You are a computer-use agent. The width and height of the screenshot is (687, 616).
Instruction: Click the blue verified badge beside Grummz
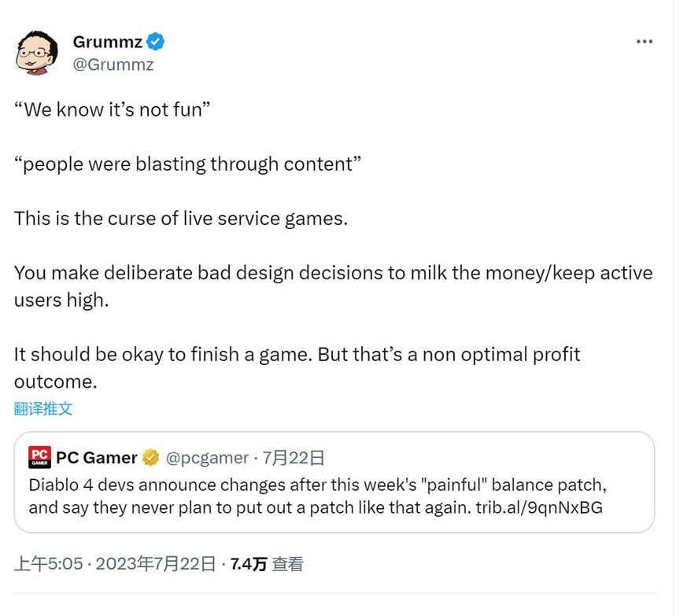155,42
